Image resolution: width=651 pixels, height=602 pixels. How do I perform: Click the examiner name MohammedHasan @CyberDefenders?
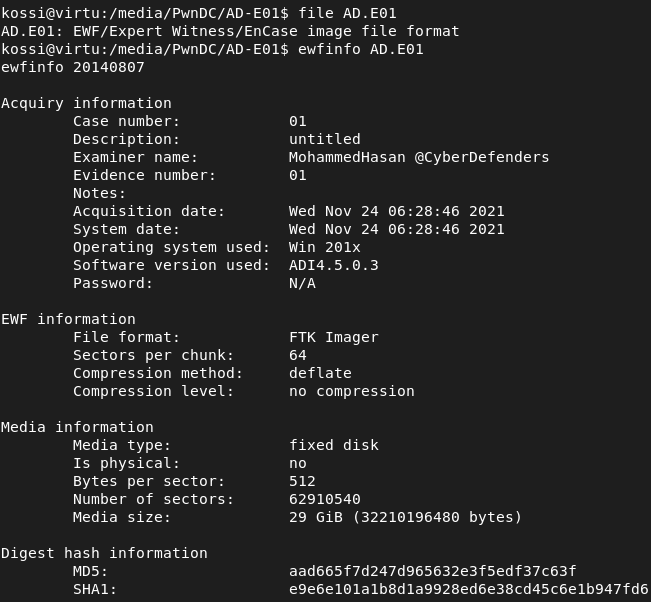point(418,157)
